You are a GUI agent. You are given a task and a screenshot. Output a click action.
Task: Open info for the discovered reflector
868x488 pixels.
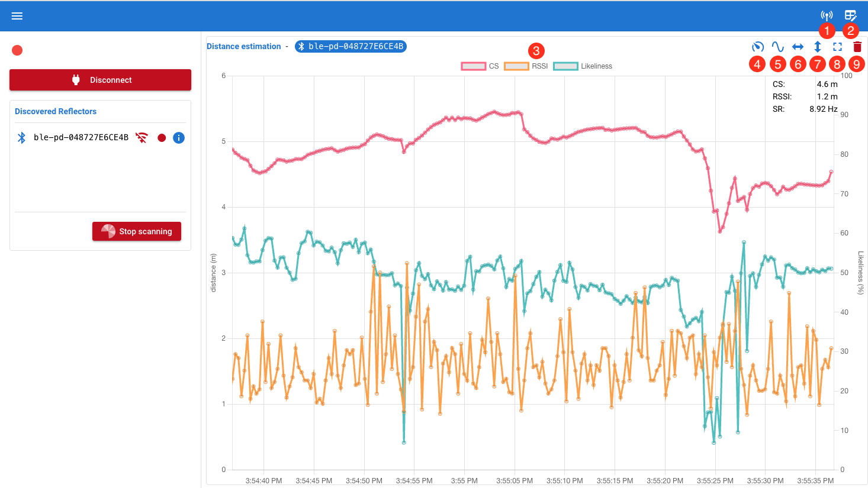pos(178,137)
